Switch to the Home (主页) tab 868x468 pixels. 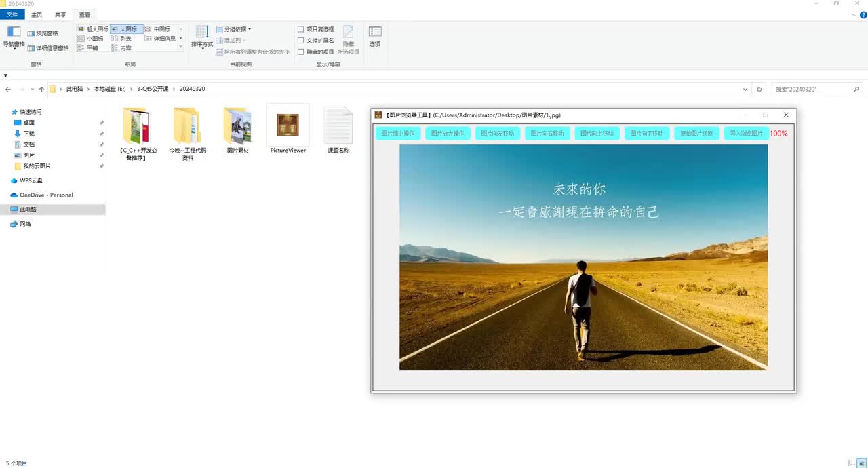click(37, 14)
